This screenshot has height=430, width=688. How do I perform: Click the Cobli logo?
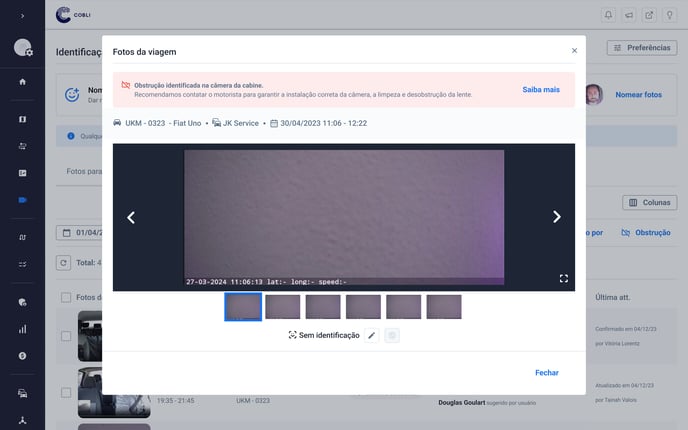[x=73, y=14]
